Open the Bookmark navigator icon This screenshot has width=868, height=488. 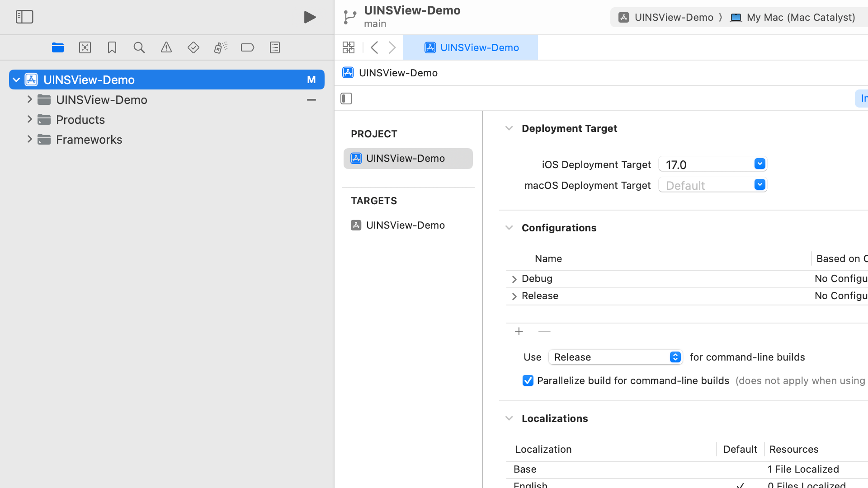click(112, 47)
